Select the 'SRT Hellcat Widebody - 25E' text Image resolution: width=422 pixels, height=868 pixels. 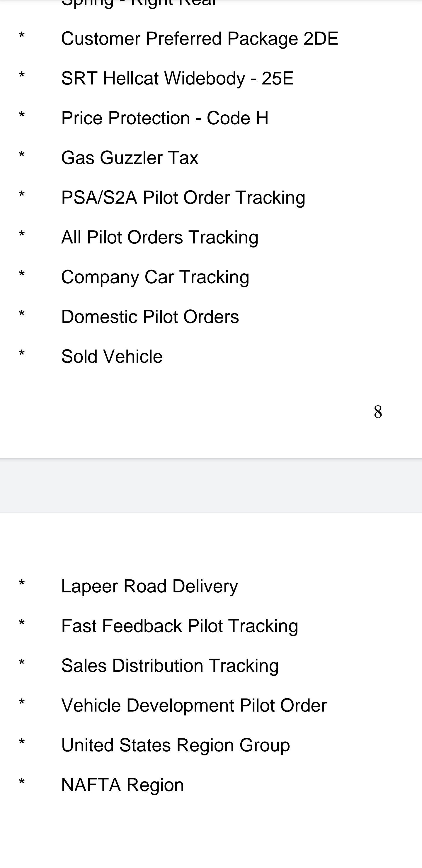click(177, 79)
